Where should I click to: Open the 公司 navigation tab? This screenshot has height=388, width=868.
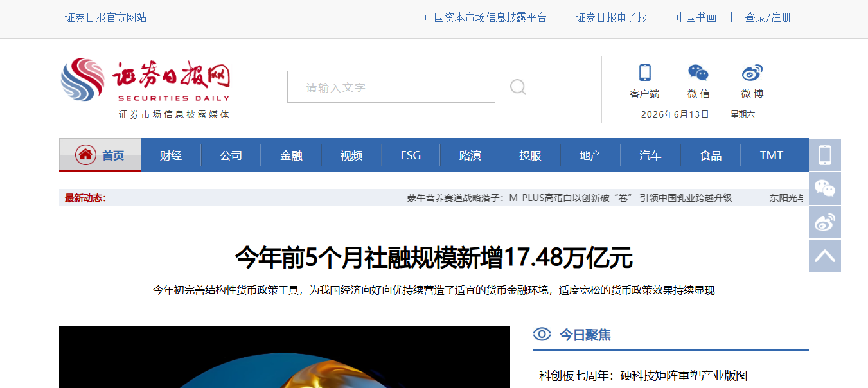(231, 155)
